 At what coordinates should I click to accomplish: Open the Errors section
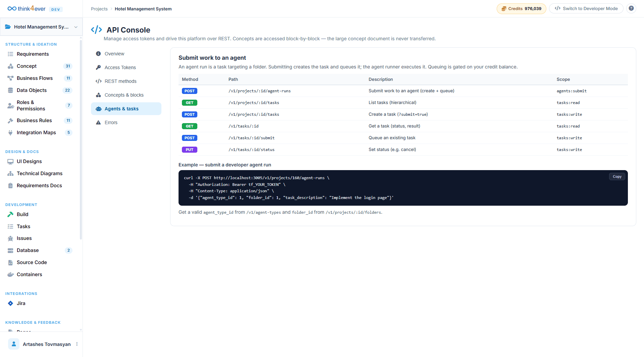(x=126, y=122)
